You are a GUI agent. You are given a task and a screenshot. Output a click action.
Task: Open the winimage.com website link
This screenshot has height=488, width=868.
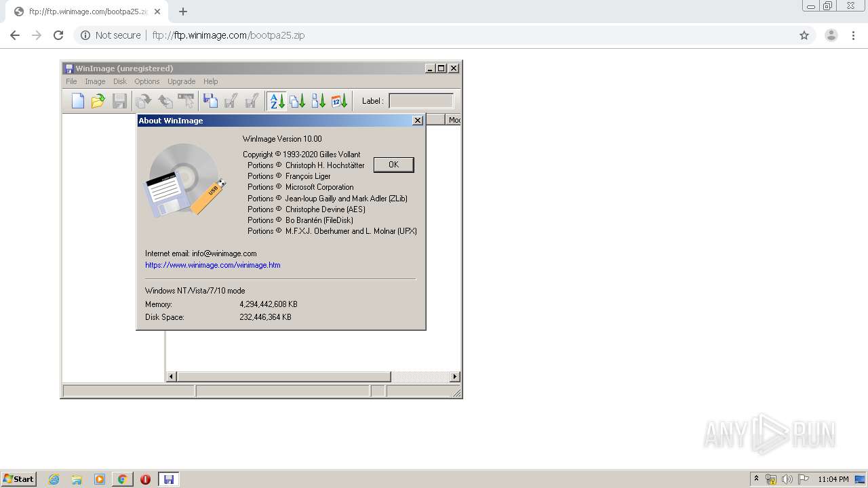(x=213, y=265)
